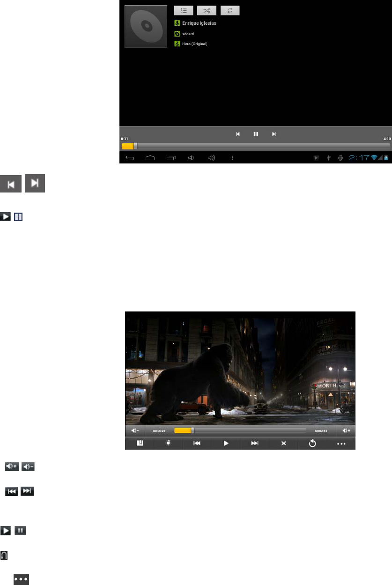Increase volume in the video player

(346, 430)
